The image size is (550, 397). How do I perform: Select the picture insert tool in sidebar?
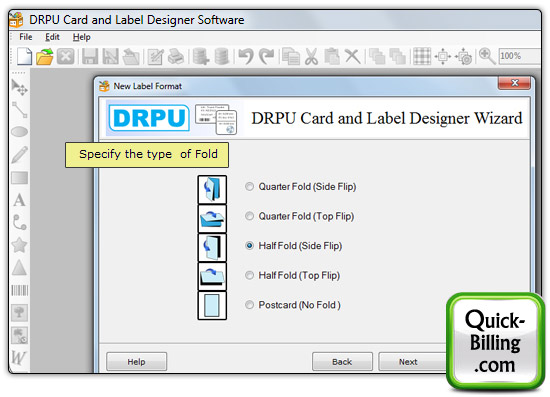pos(20,312)
